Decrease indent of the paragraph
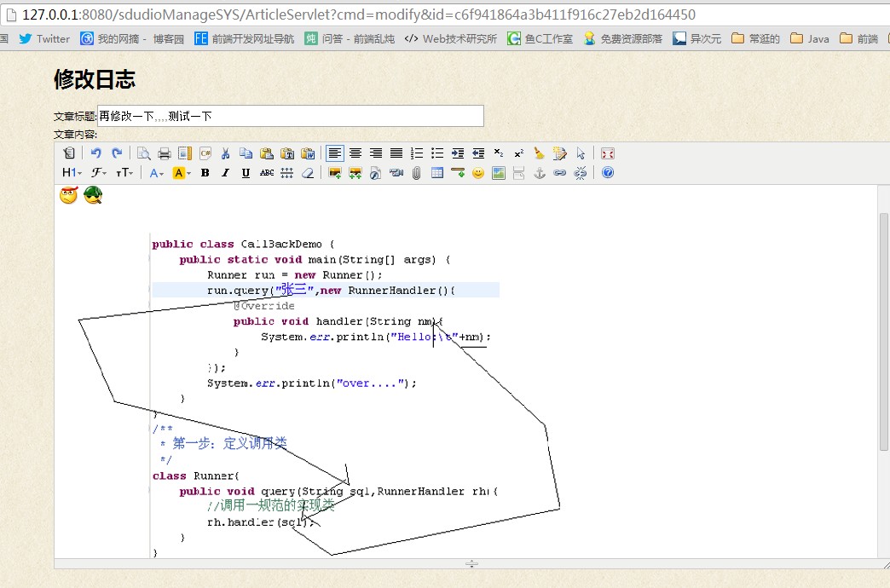The height and width of the screenshot is (588, 890). coord(478,153)
